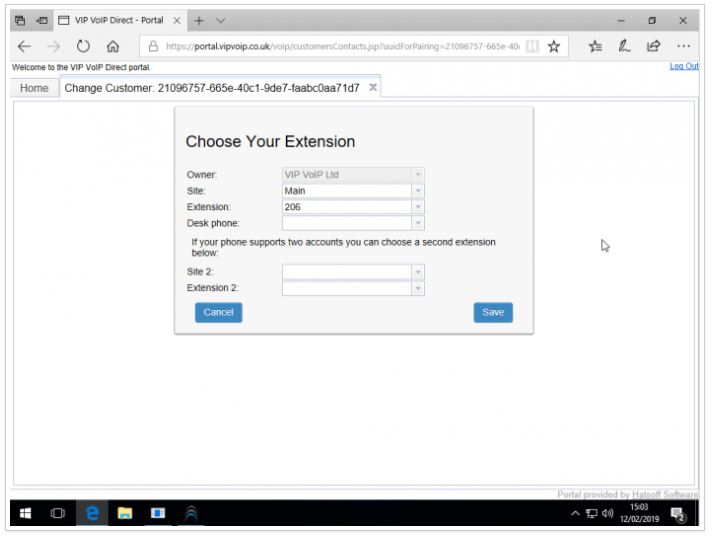Expand the Desk phone dropdown arrow
Screen dimensions: 712x537
(418, 223)
